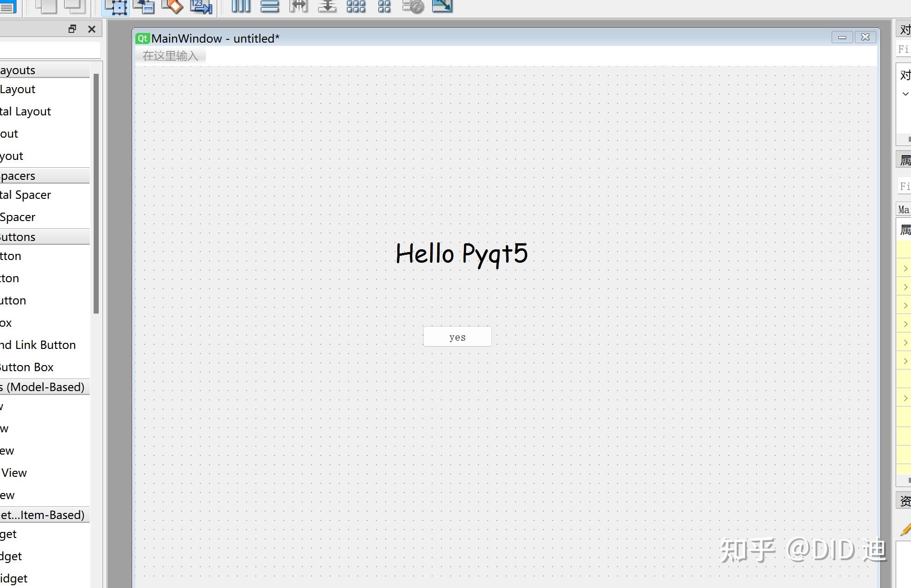Lay out widgets in a grid
This screenshot has height=588, width=911.
[356, 6]
